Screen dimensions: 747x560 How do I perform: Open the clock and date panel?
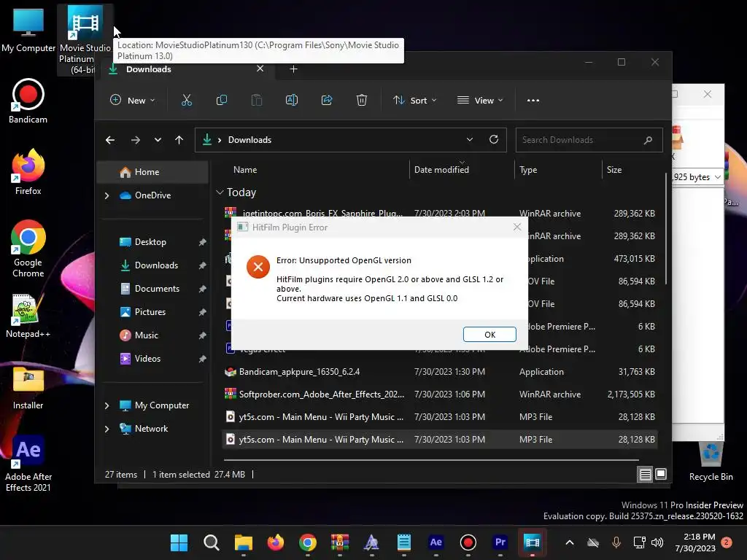[695, 542]
